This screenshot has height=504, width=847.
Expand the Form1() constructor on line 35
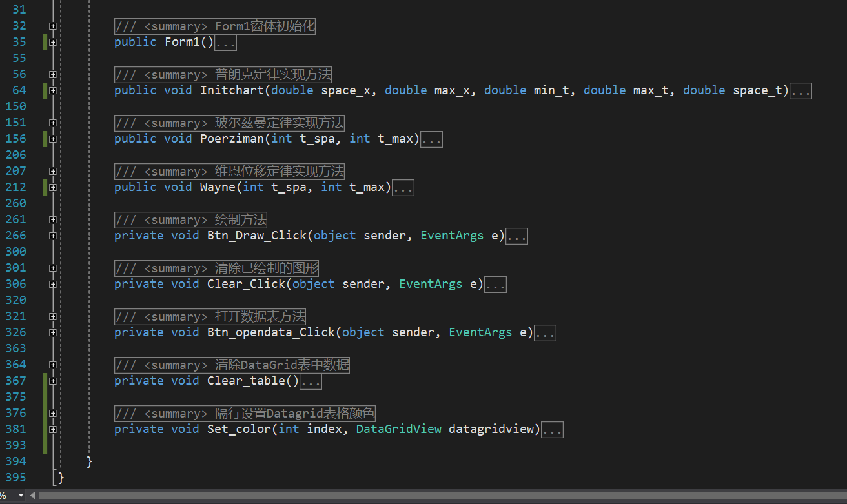pos(52,43)
